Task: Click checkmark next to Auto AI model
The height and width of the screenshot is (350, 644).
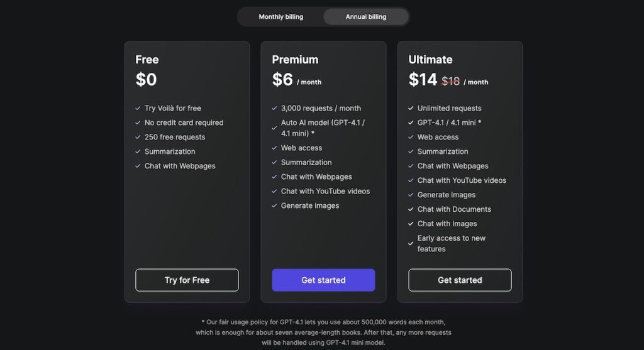Action: [x=274, y=128]
